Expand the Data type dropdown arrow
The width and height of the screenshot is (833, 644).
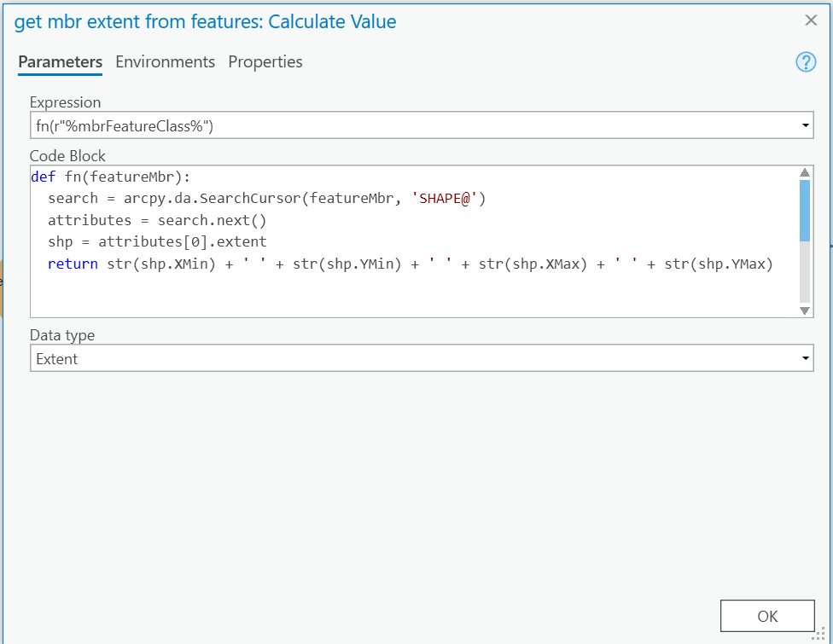806,359
